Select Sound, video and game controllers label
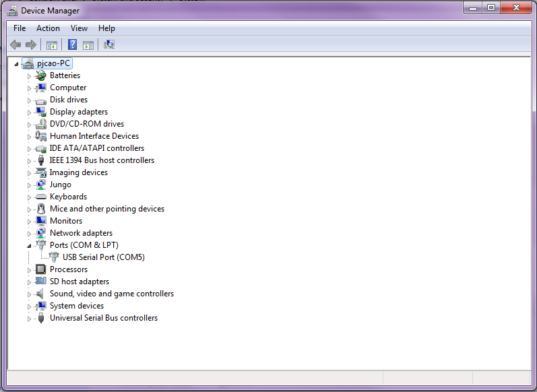This screenshot has height=392, width=537. coord(112,294)
